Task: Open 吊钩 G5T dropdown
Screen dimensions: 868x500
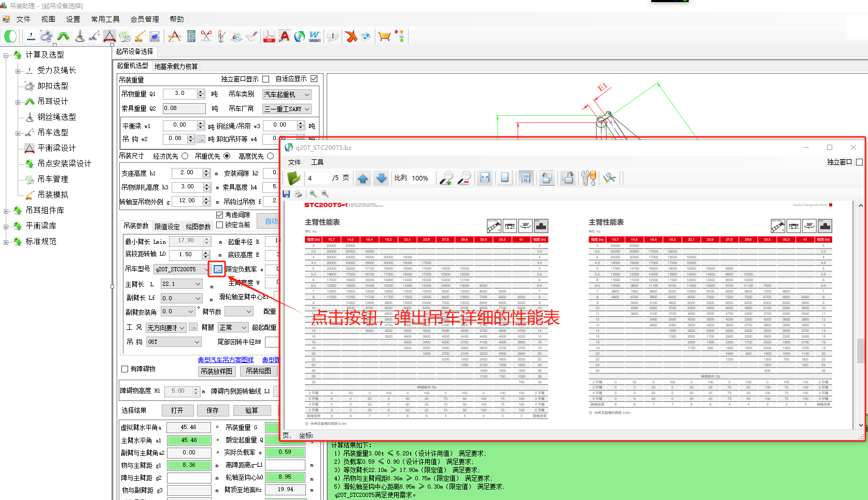Action: tap(173, 342)
